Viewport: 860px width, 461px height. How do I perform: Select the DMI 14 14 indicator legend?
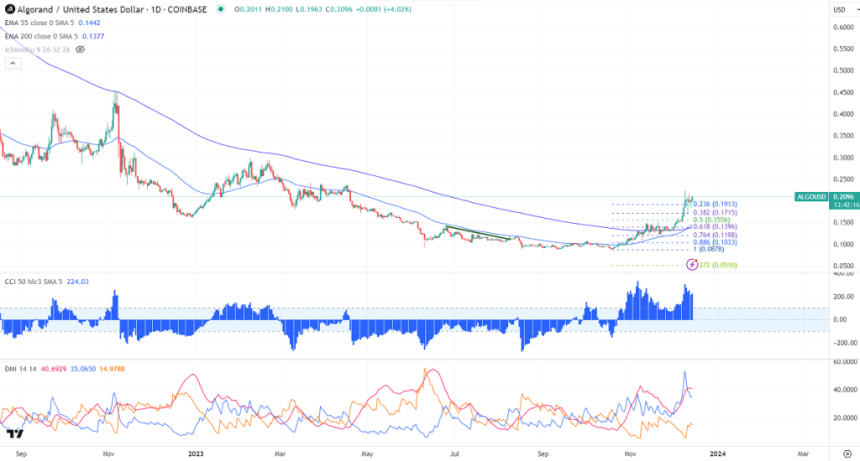(20, 370)
